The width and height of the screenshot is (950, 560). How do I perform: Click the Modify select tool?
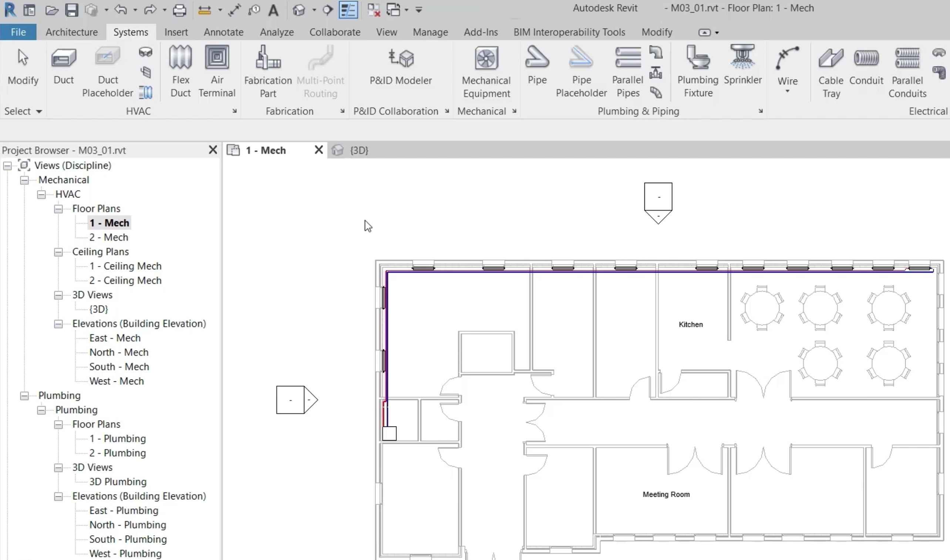tap(23, 66)
